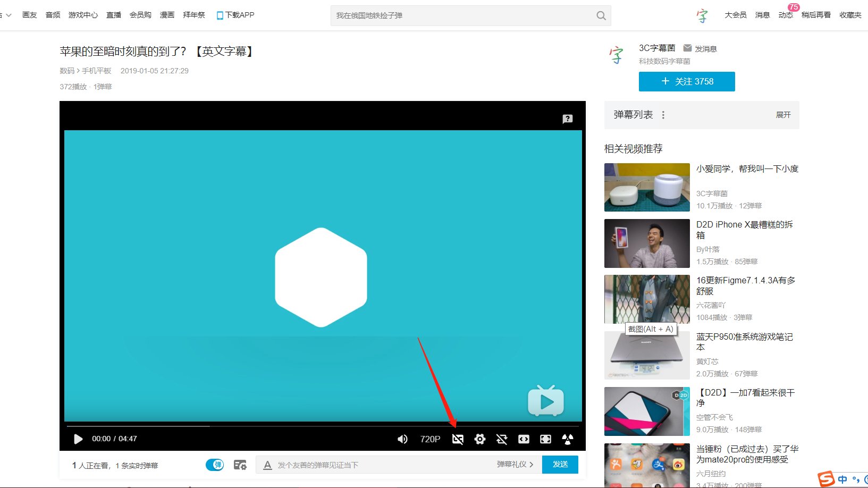Open the 下载APP menu item

point(235,15)
